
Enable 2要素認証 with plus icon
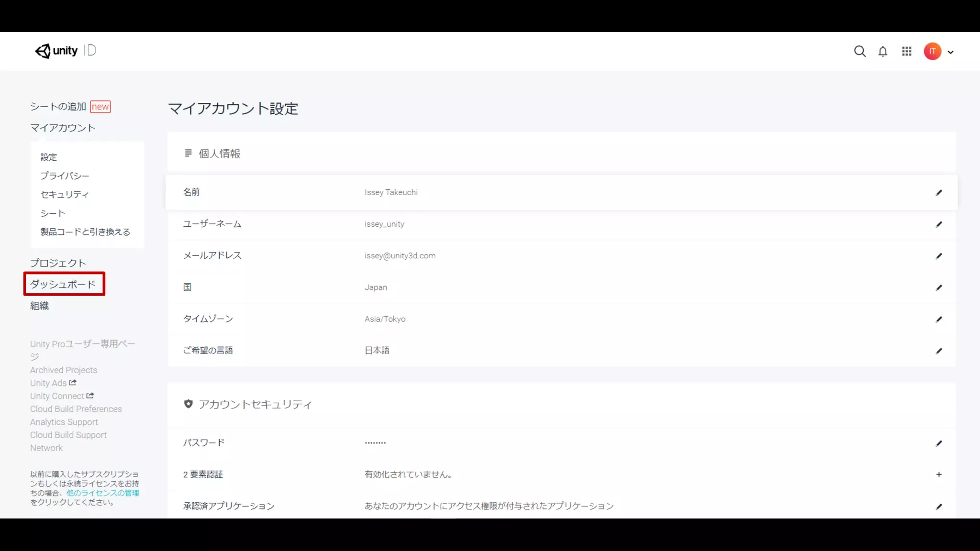click(x=939, y=474)
